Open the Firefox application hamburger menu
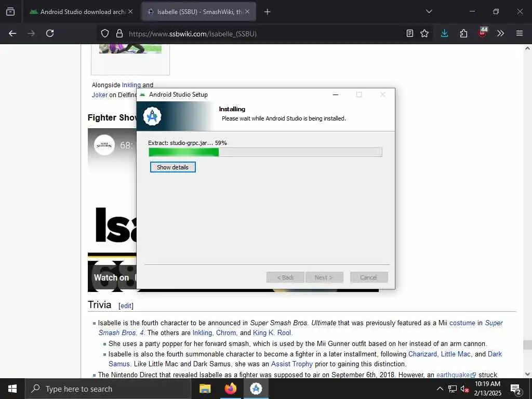 pyautogui.click(x=520, y=33)
